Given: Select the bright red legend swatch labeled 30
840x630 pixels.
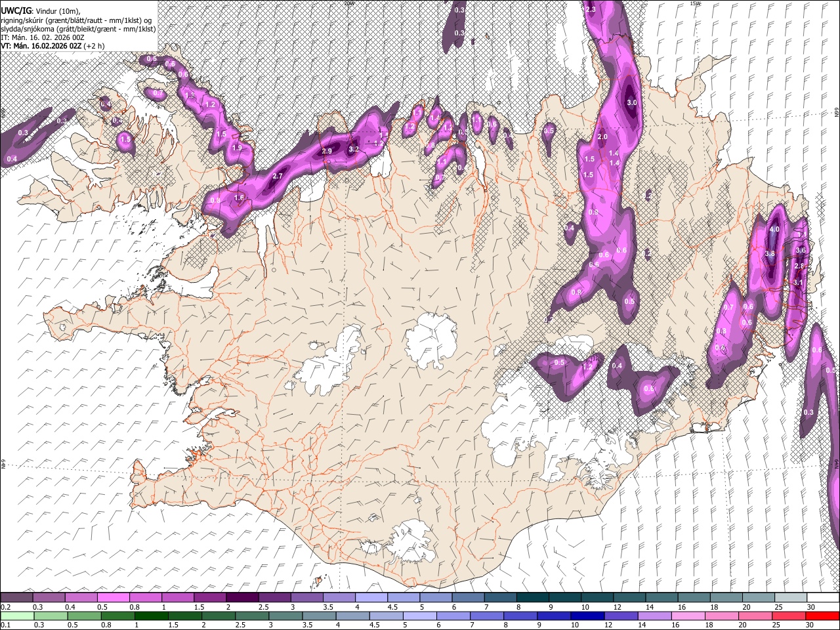Looking at the screenshot, I should coord(822,616).
